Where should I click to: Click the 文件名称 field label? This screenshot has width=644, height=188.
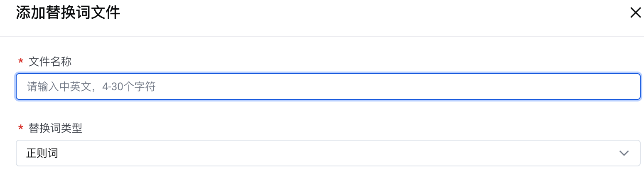pos(50,62)
